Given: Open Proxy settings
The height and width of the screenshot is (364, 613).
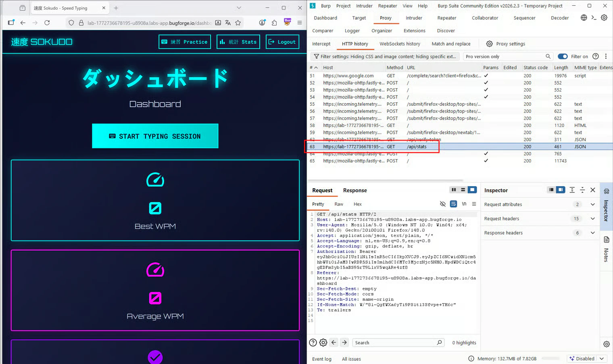Looking at the screenshot, I should [x=505, y=44].
